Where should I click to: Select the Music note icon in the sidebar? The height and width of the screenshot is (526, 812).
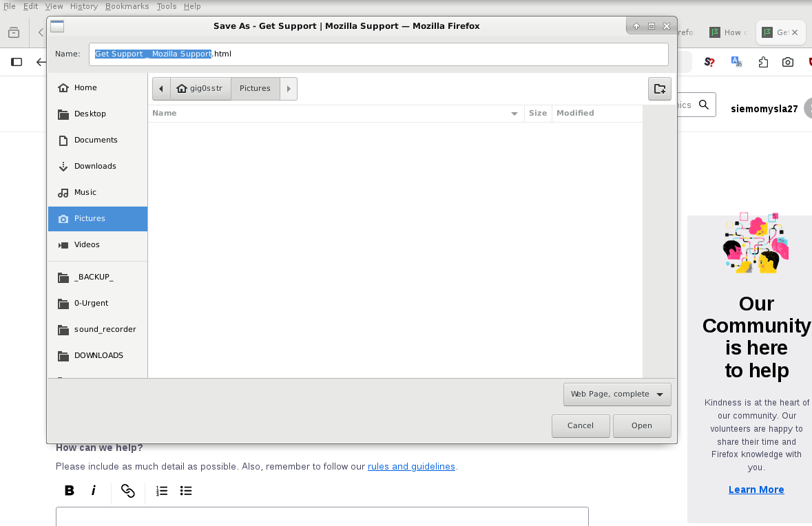coord(63,193)
